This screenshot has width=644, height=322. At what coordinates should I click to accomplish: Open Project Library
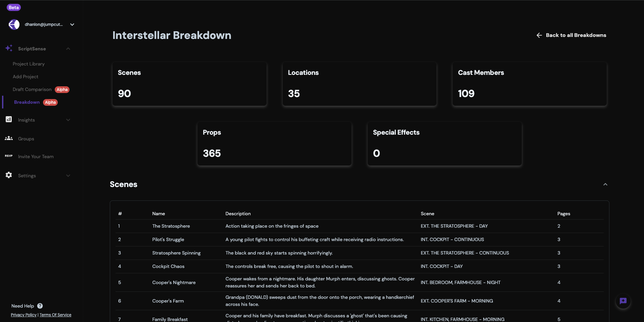click(x=29, y=64)
